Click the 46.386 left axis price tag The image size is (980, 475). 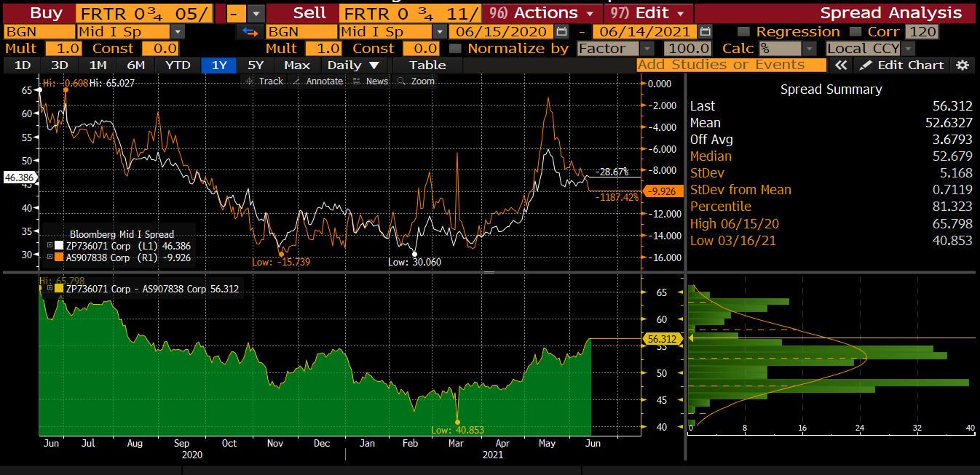[20, 177]
